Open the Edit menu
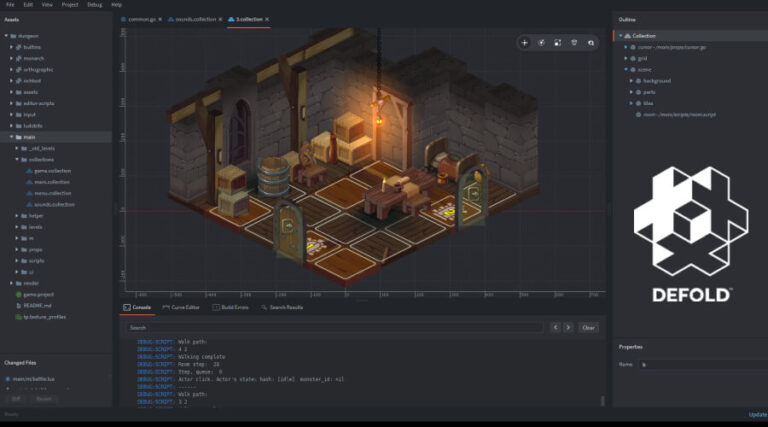This screenshot has width=768, height=427. point(28,4)
